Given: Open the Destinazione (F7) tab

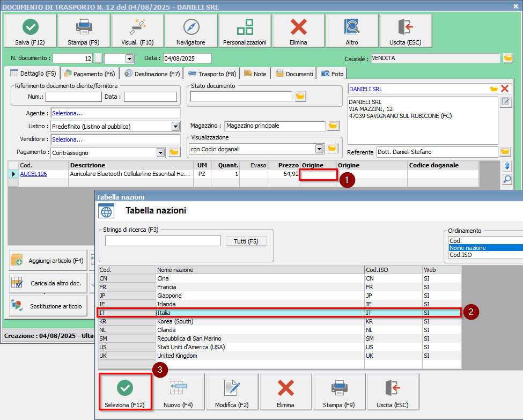Looking at the screenshot, I should 152,74.
